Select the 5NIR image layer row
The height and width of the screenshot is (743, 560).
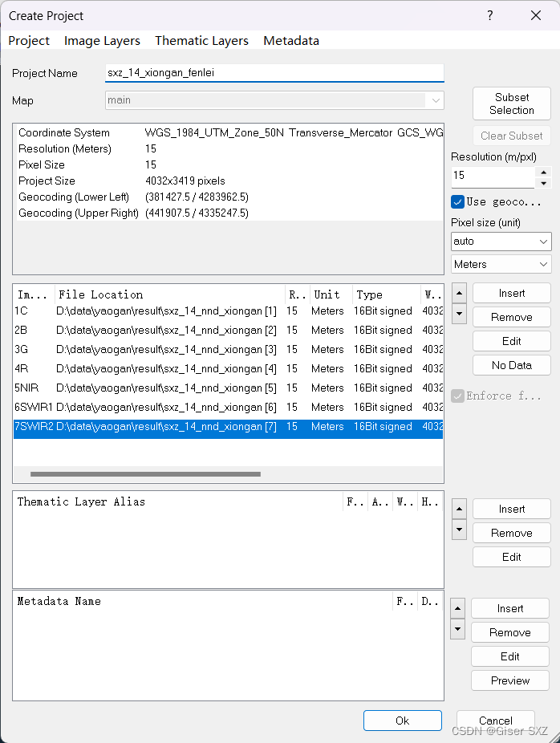coord(229,388)
